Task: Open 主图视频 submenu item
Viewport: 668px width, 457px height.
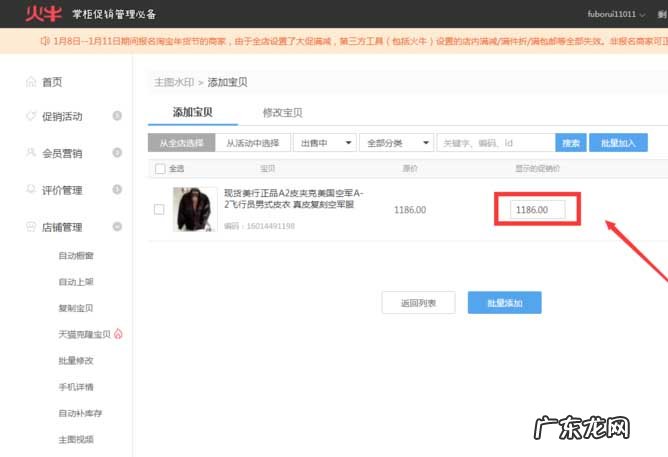Action: pyautogui.click(x=76, y=439)
